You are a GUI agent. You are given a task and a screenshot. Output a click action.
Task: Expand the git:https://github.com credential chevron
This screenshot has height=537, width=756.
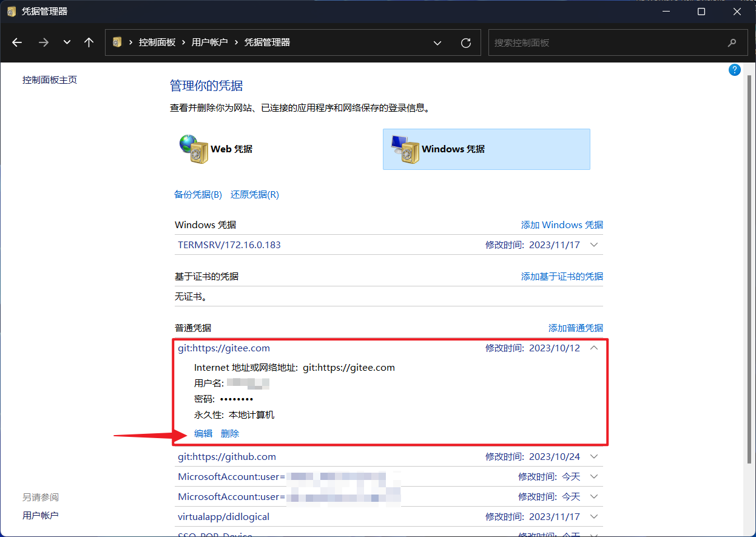pos(594,457)
